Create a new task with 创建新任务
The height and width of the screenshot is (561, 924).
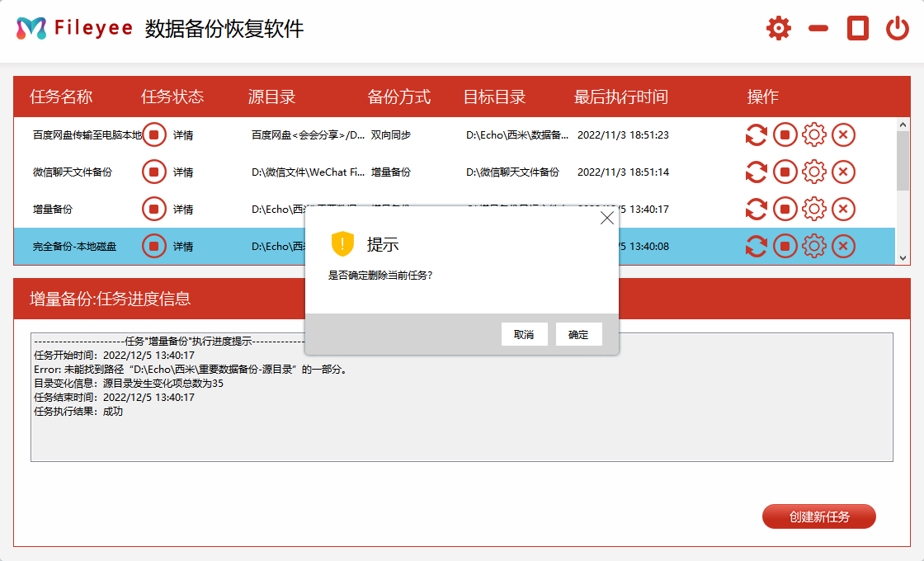click(x=818, y=516)
